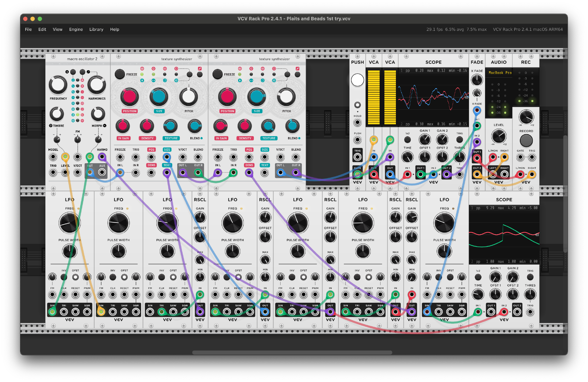This screenshot has height=382, width=588.
Task: Click the horizontal scrollbar at the rack bottom
Action: click(x=292, y=352)
